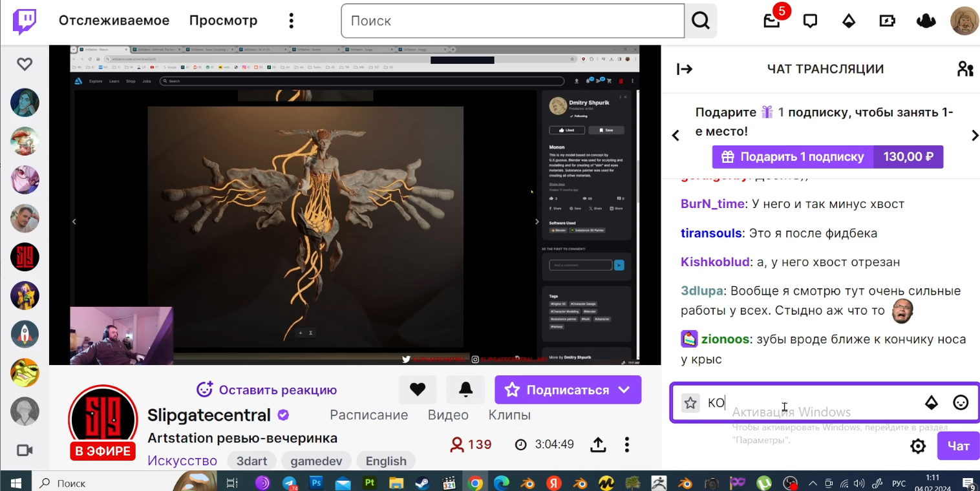Click the top Поиск search field
The height and width of the screenshot is (491, 980).
[513, 21]
